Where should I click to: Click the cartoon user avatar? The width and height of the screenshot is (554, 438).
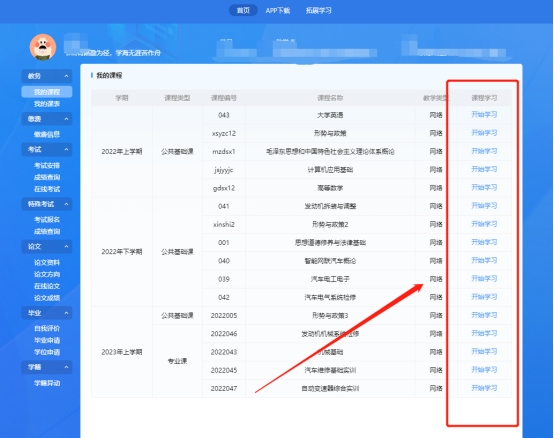[43, 47]
